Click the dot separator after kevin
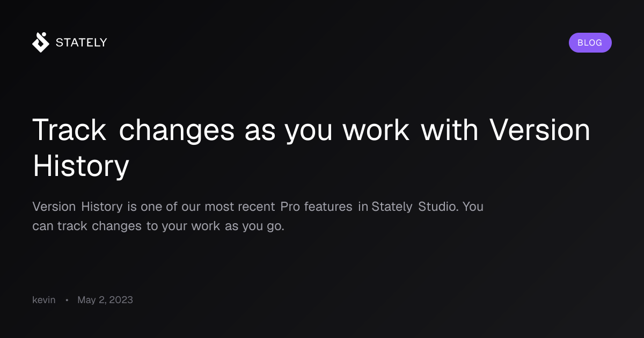Screen dimensions: 644x338 click(67, 300)
